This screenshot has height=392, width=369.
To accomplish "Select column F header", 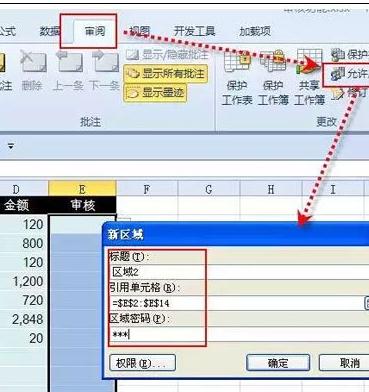I will pyautogui.click(x=147, y=189).
